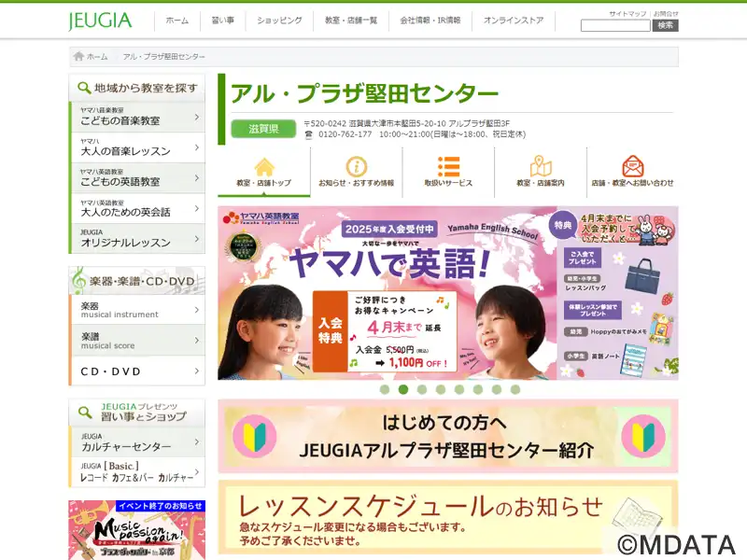Expand the オリジナルレッスン arrow
Image resolution: width=747 pixels, height=560 pixels.
197,239
